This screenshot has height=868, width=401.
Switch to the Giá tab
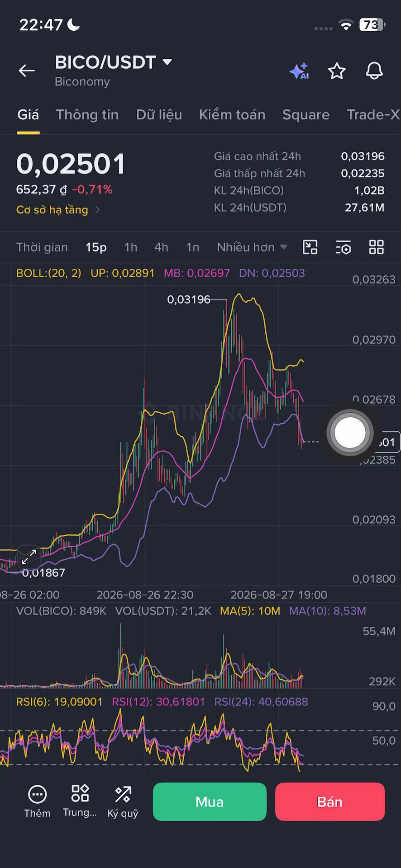pos(28,115)
